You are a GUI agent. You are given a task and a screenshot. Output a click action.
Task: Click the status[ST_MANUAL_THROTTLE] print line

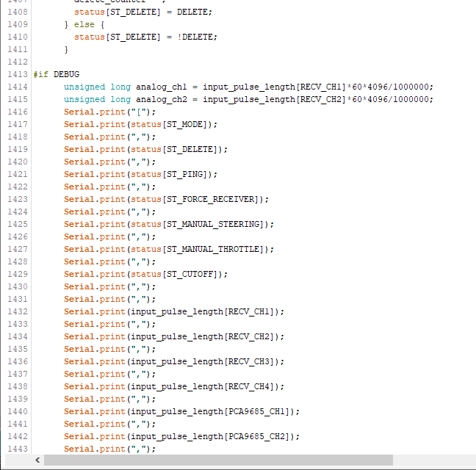click(169, 249)
